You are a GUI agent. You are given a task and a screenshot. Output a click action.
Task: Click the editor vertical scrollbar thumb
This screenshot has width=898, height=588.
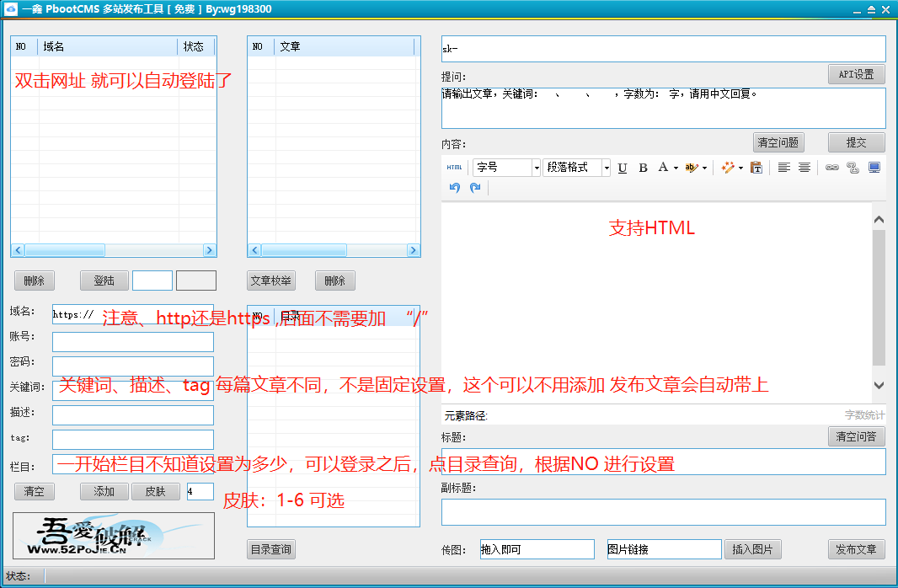pos(879,297)
